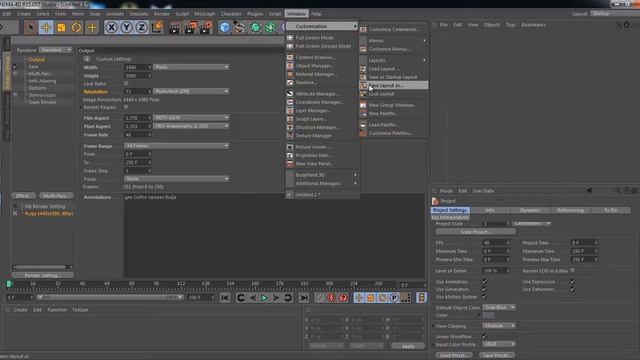The width and height of the screenshot is (640, 360).
Task: Click the project Color swatch
Action: 489,316
